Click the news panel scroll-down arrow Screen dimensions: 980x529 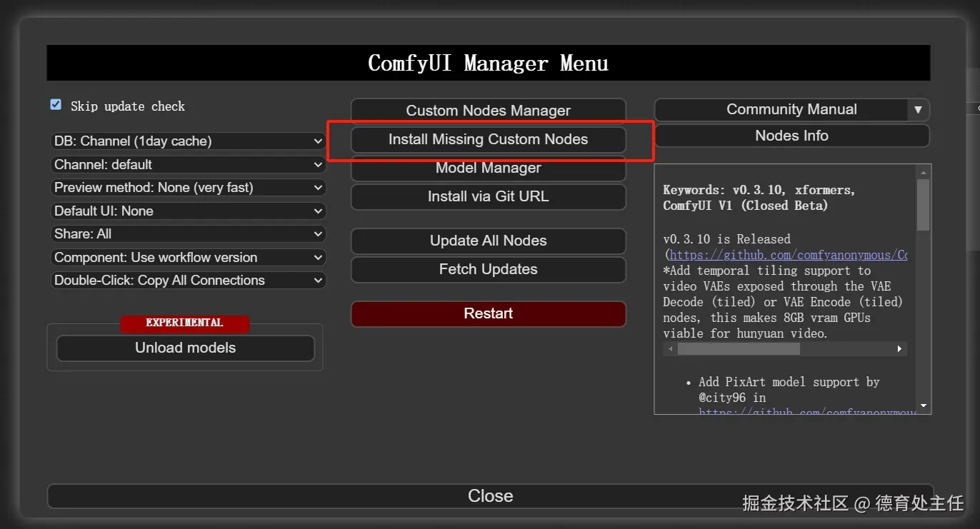point(924,405)
